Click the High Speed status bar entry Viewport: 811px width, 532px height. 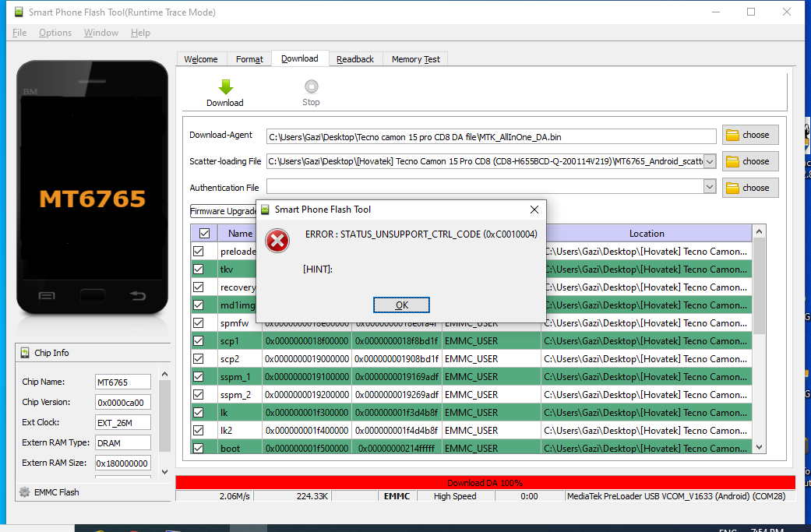tap(455, 496)
